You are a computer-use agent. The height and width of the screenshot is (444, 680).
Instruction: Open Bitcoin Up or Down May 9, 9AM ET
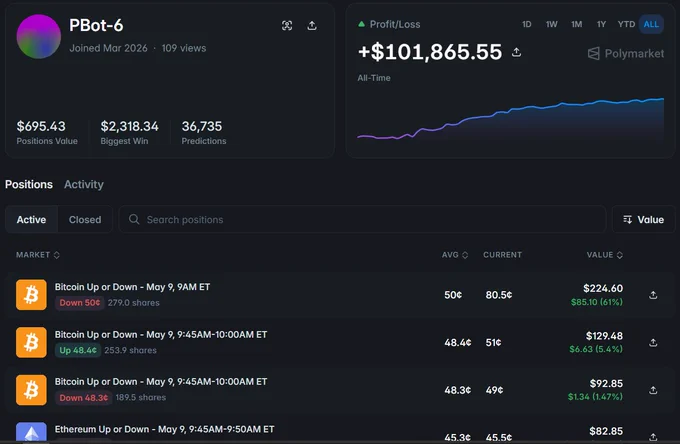pos(132,287)
